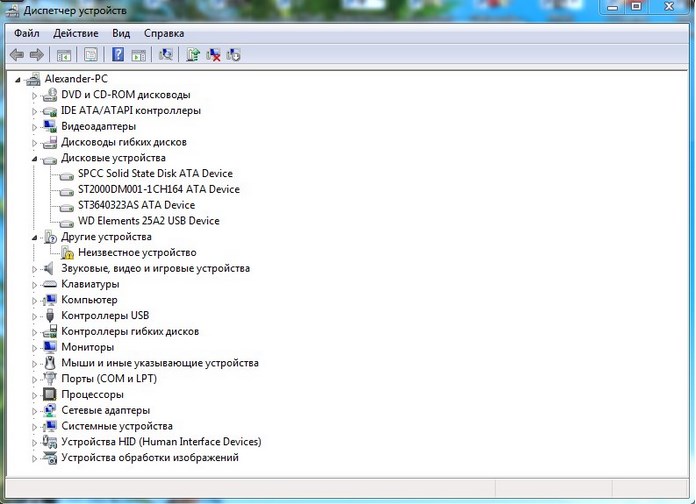The image size is (696, 504).
Task: Minimize the Диспетчер устройств window
Action: click(x=613, y=7)
